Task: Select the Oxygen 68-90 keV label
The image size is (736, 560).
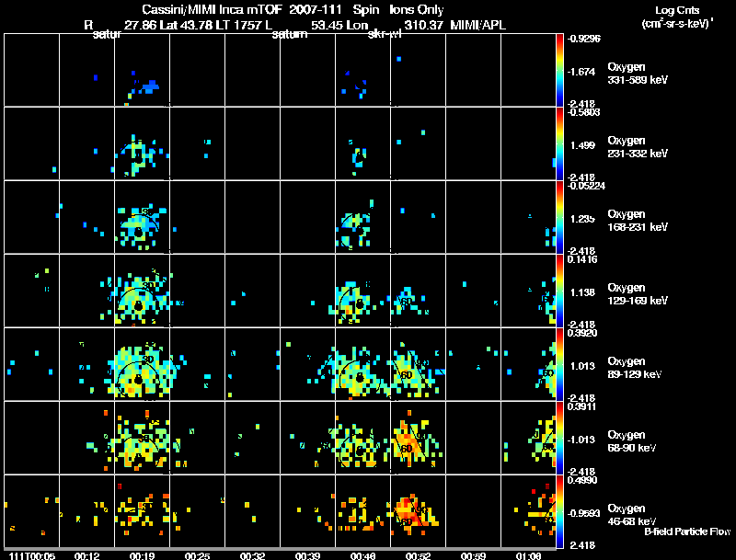Action: 632,441
